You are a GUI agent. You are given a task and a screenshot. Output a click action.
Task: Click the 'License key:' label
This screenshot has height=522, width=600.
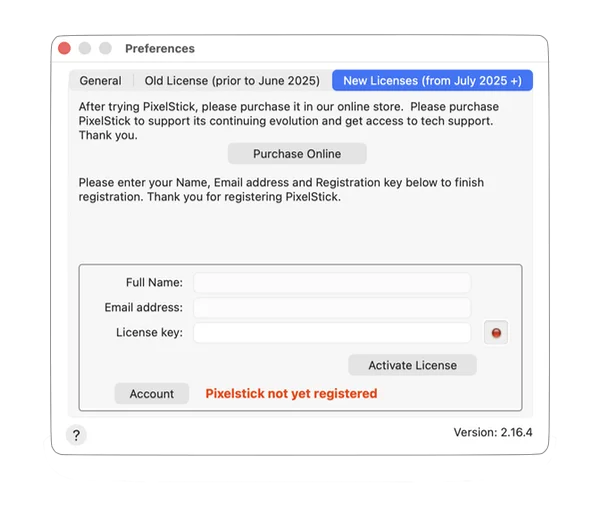[x=149, y=333]
